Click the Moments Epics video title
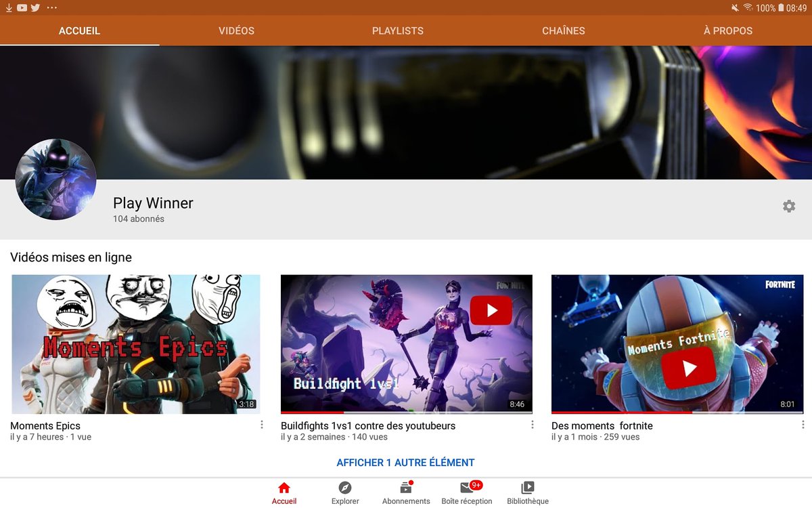 point(45,426)
